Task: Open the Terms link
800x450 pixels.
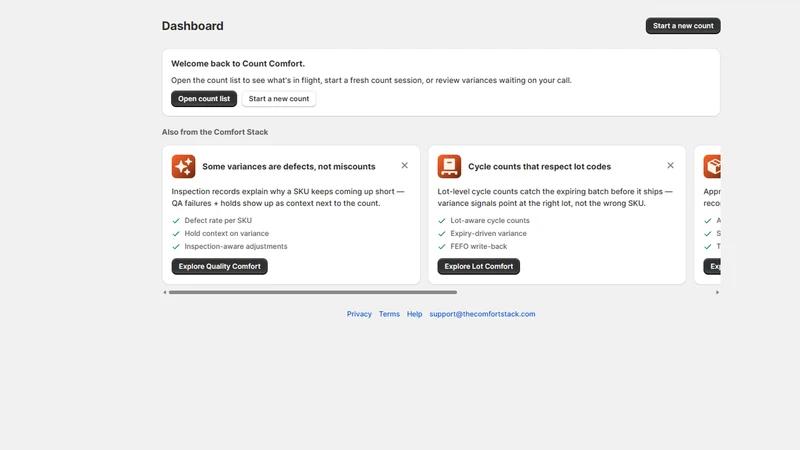Action: [x=389, y=314]
